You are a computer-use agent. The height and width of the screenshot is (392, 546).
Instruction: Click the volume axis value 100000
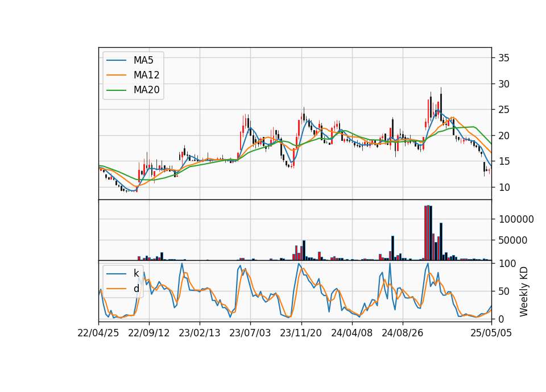point(516,219)
